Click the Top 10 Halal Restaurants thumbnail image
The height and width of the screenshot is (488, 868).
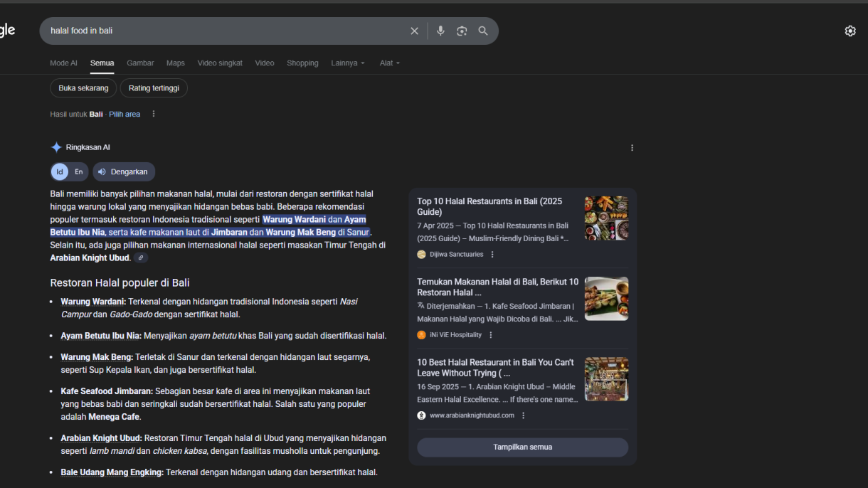click(x=606, y=218)
